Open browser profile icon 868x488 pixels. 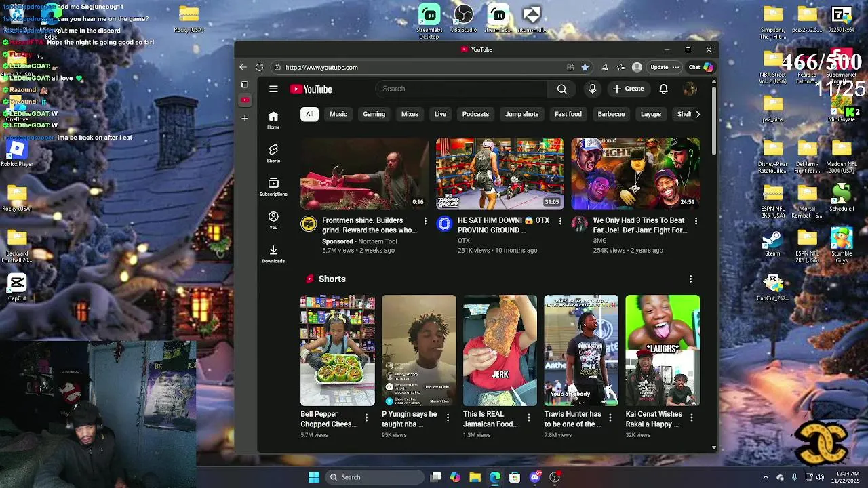[637, 67]
